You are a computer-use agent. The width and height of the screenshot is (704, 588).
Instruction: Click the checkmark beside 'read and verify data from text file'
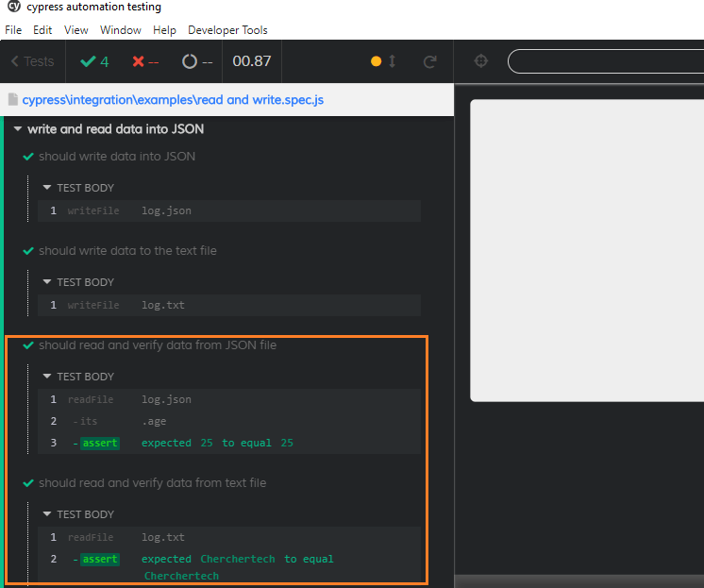coord(28,483)
